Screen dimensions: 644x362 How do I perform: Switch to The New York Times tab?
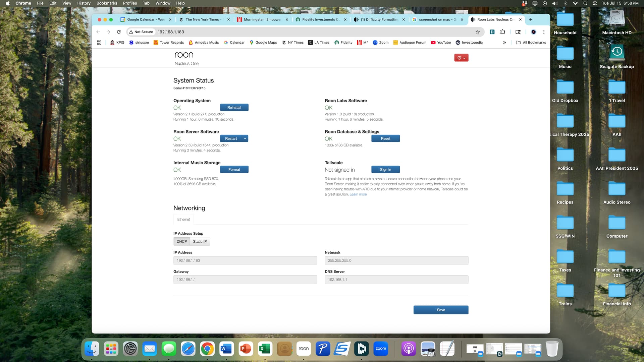(204, 19)
